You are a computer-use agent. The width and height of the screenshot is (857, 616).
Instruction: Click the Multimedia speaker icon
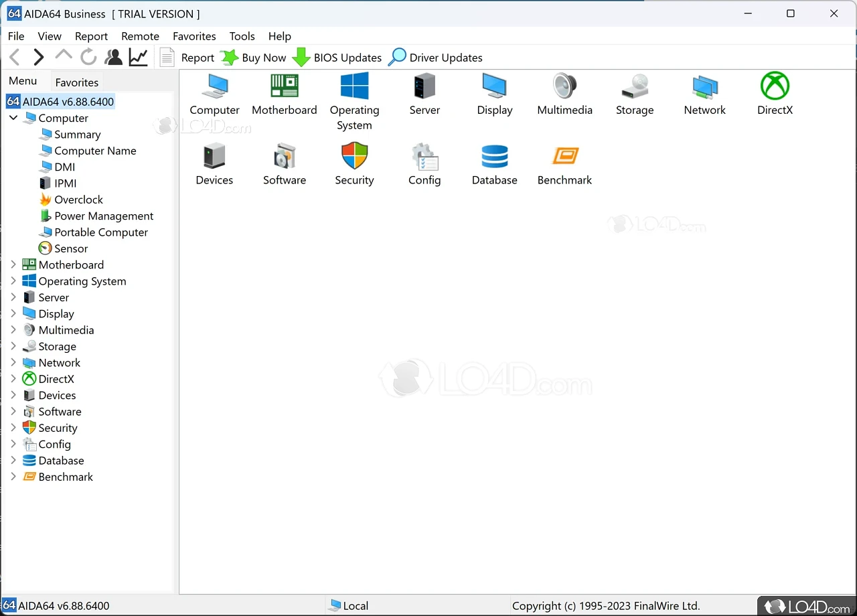pyautogui.click(x=564, y=87)
